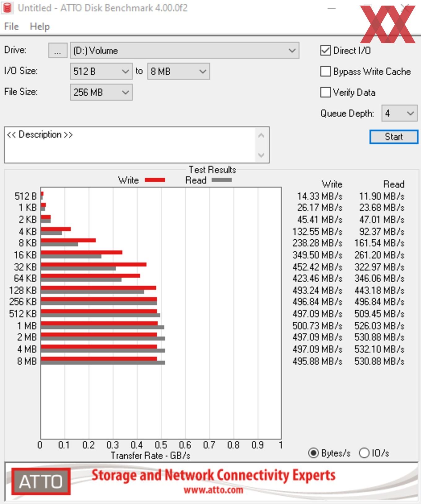
Task: Click the 128 KB read value 443.18 MB/s
Action: [x=380, y=290]
